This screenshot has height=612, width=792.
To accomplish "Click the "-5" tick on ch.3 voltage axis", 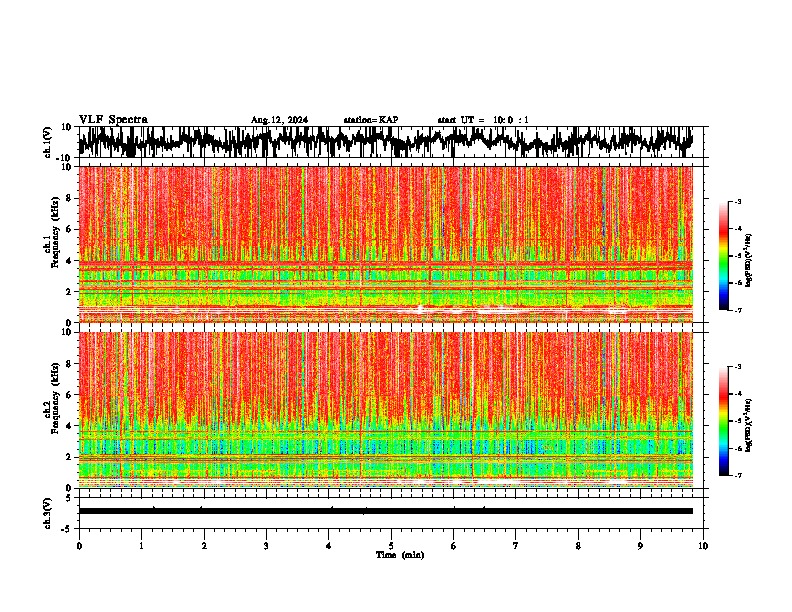I will click(67, 529).
